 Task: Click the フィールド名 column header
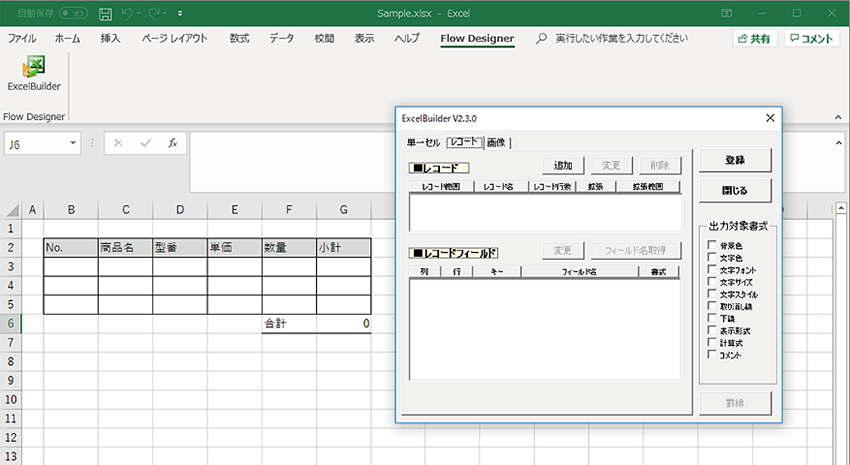click(579, 272)
